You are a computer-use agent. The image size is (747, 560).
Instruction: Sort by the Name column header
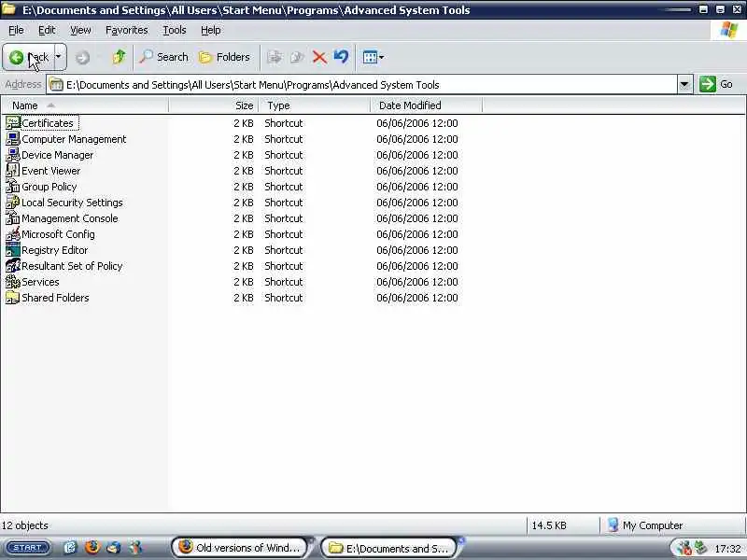(85, 105)
